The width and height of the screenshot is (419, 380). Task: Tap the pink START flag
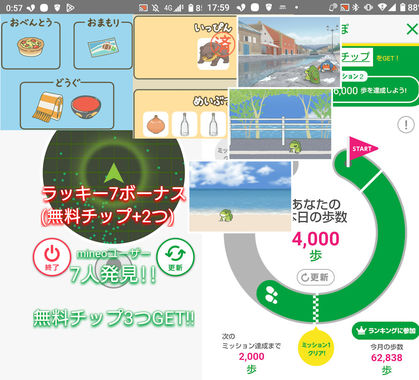click(363, 149)
